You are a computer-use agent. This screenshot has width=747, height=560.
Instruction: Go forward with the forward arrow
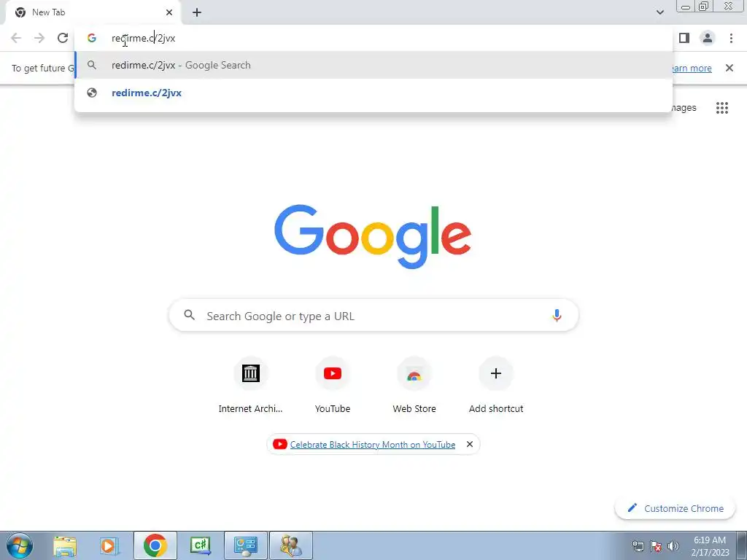click(x=39, y=38)
